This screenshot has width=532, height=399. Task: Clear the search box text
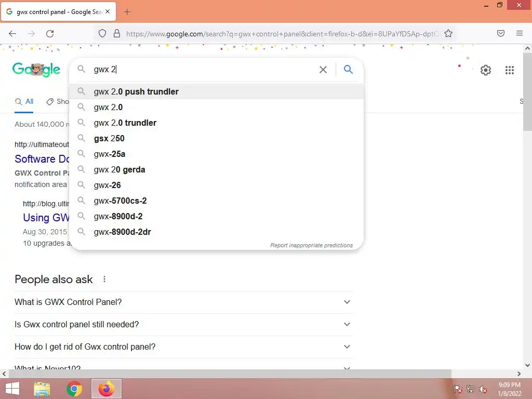(x=323, y=70)
